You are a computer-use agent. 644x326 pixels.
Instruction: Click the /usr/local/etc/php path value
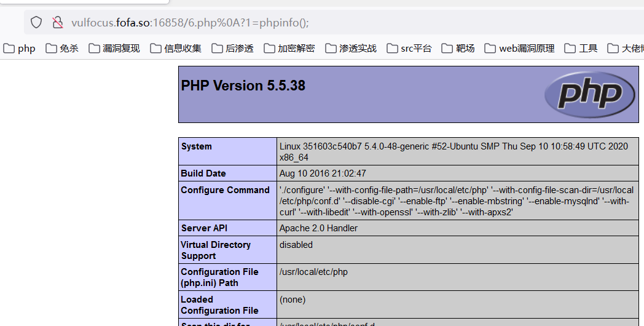click(x=313, y=272)
